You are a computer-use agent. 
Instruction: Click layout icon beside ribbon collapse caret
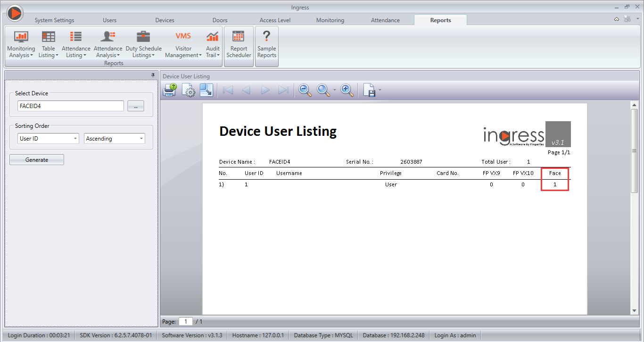point(627,19)
